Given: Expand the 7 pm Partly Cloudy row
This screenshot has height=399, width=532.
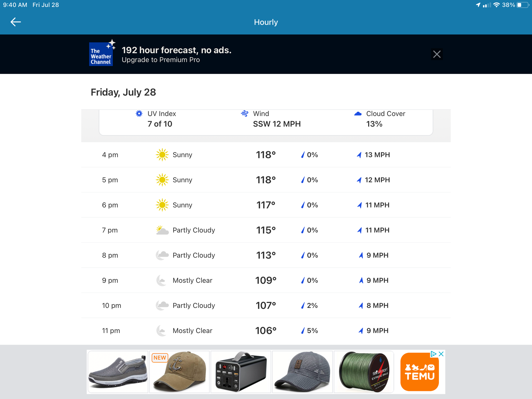Looking at the screenshot, I should click(x=265, y=230).
